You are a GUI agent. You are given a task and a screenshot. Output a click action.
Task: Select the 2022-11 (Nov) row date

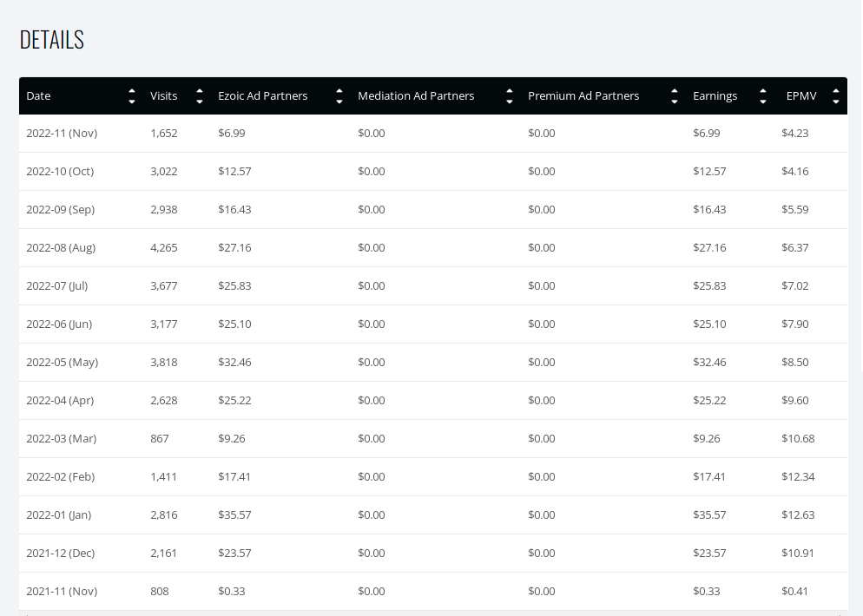pyautogui.click(x=62, y=133)
